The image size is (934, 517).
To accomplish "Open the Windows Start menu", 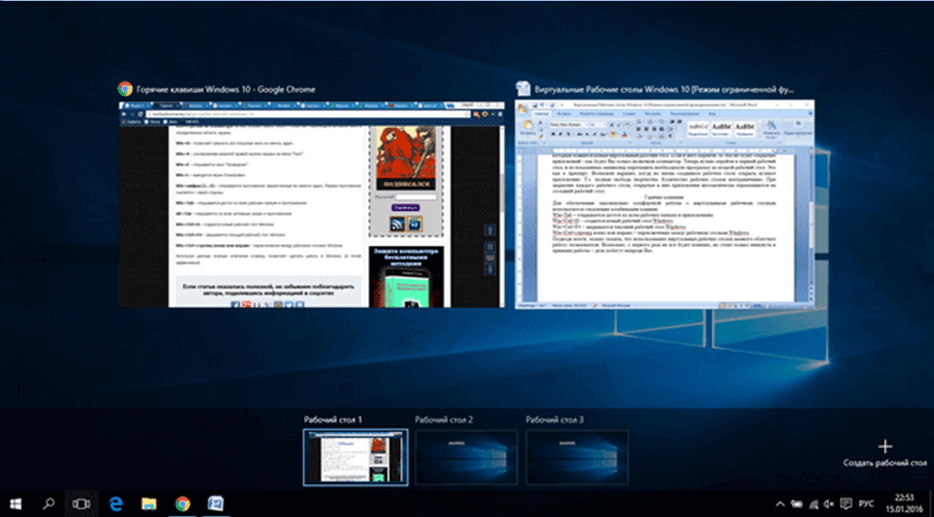I will [x=16, y=502].
